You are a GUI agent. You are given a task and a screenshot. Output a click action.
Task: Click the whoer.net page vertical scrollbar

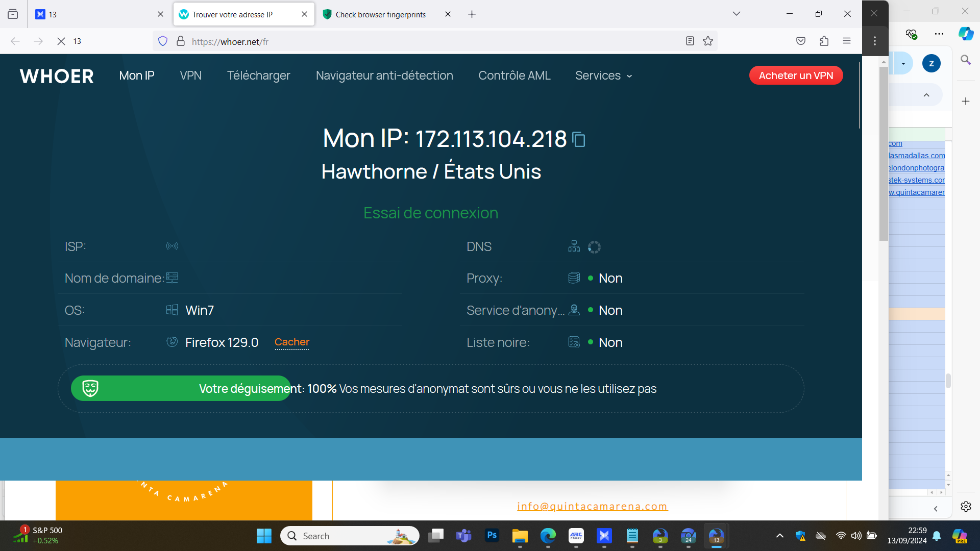pos(860,95)
